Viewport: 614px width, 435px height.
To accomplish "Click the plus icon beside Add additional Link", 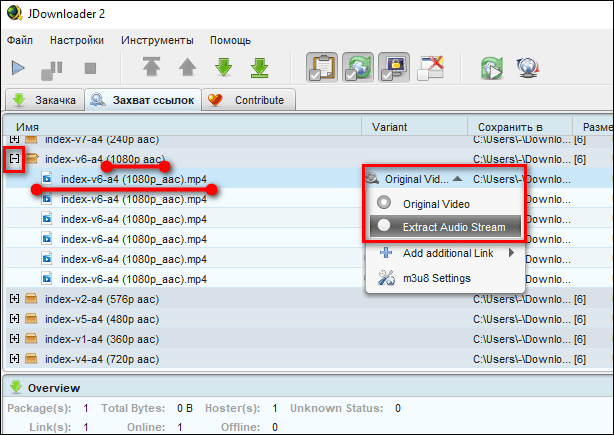I will (386, 253).
